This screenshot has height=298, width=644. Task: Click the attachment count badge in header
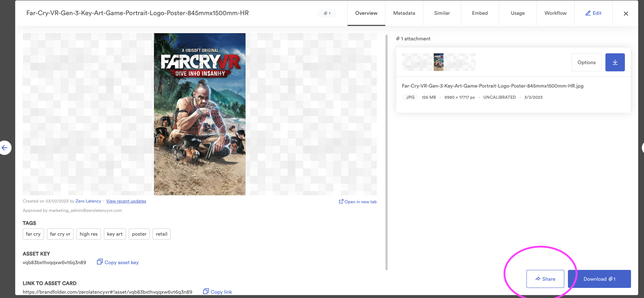click(x=327, y=13)
